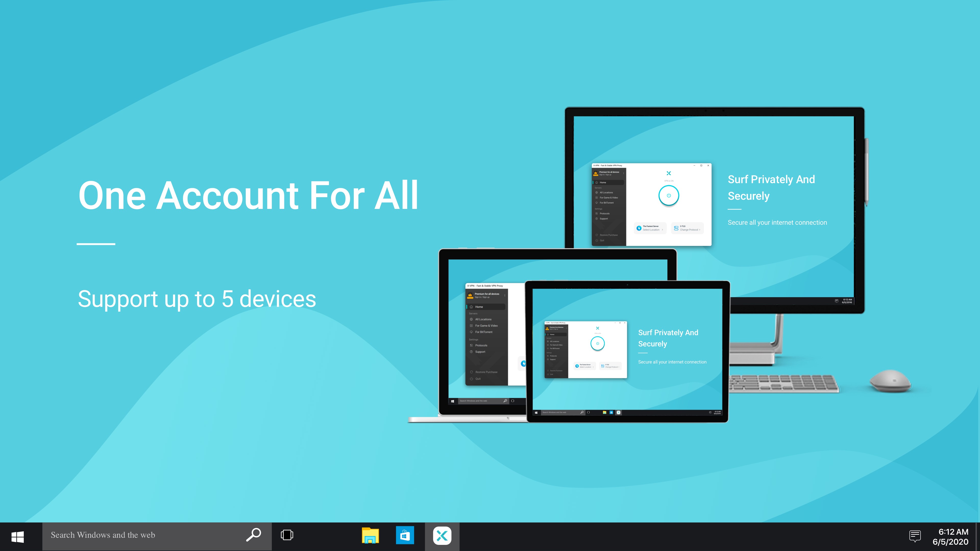
Task: Select Home in the laptop's X-VPN sidebar
Action: [x=479, y=307]
